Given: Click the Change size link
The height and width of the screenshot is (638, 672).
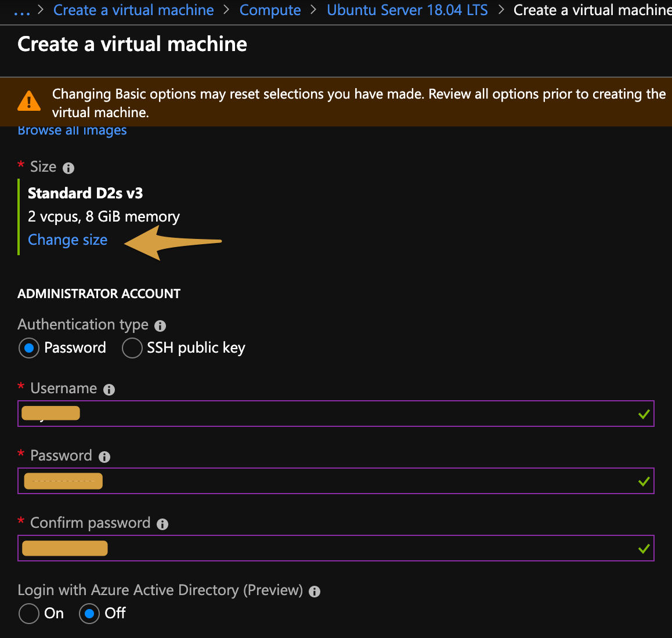Looking at the screenshot, I should click(x=68, y=240).
